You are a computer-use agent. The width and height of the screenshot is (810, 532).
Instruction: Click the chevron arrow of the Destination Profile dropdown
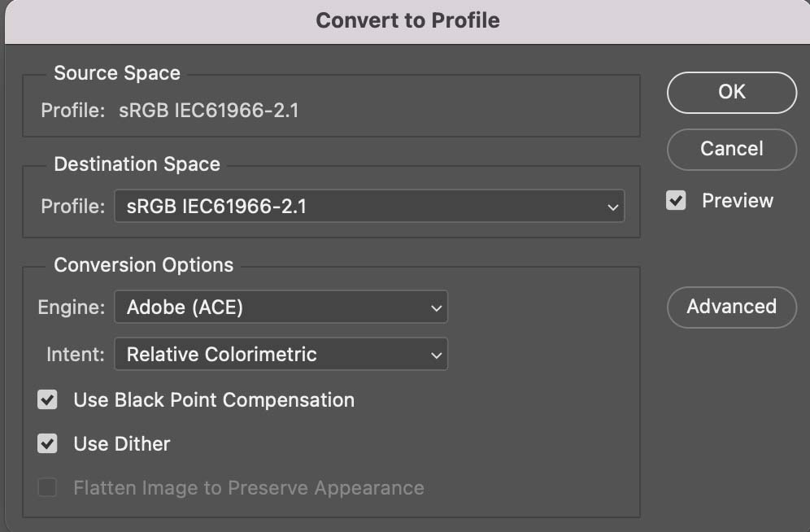(613, 207)
